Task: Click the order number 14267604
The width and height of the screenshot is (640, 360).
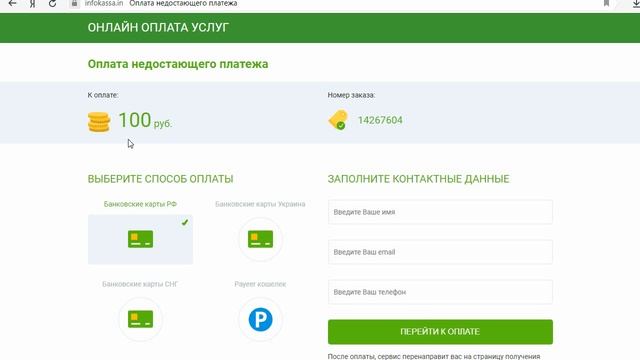Action: pyautogui.click(x=380, y=120)
